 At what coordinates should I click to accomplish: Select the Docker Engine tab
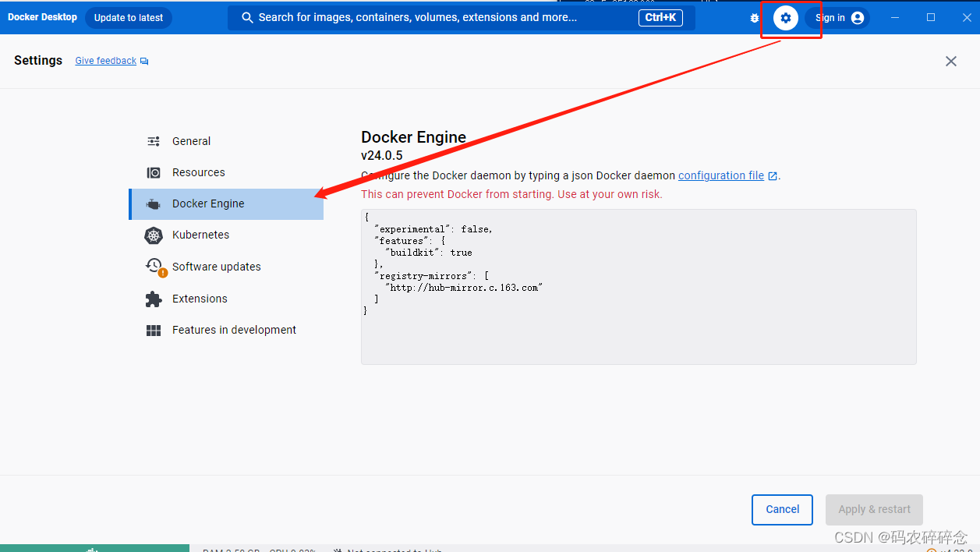pyautogui.click(x=226, y=203)
